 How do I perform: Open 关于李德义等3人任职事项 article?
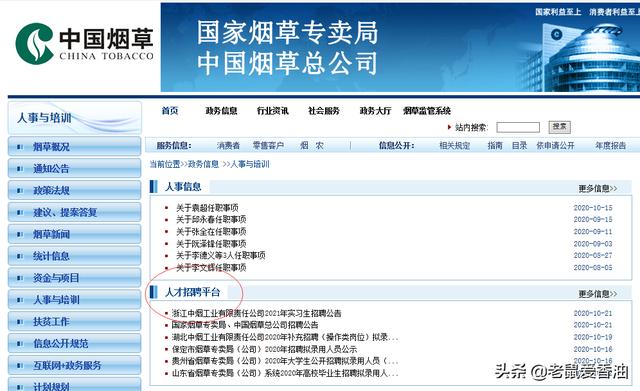[x=220, y=255]
